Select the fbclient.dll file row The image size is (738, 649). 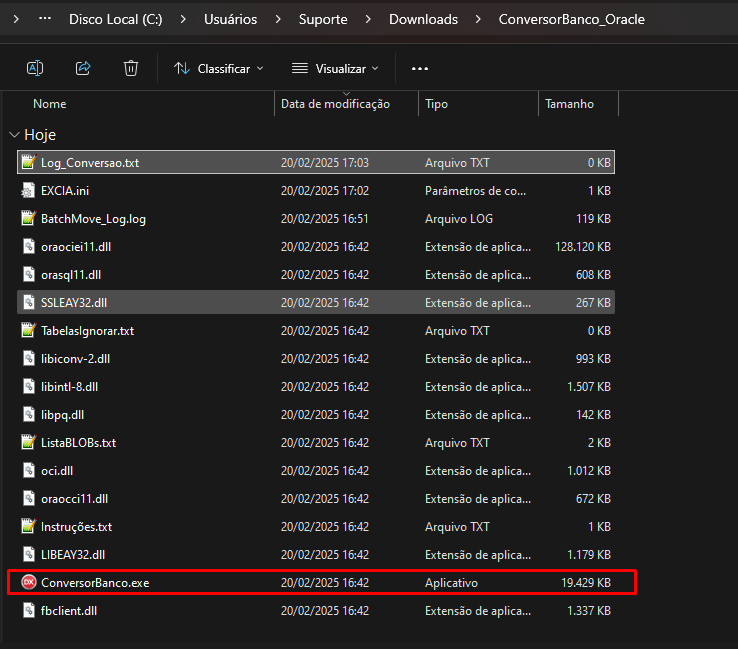point(69,610)
